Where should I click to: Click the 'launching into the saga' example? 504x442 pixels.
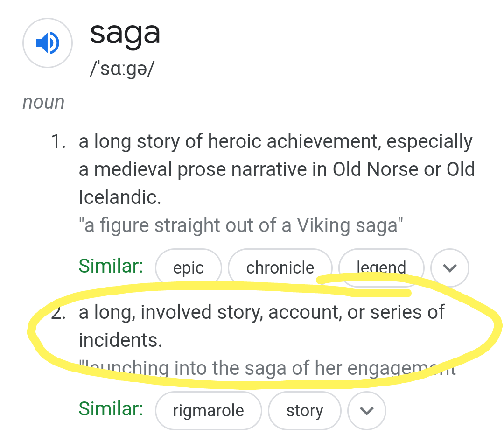pyautogui.click(x=267, y=368)
